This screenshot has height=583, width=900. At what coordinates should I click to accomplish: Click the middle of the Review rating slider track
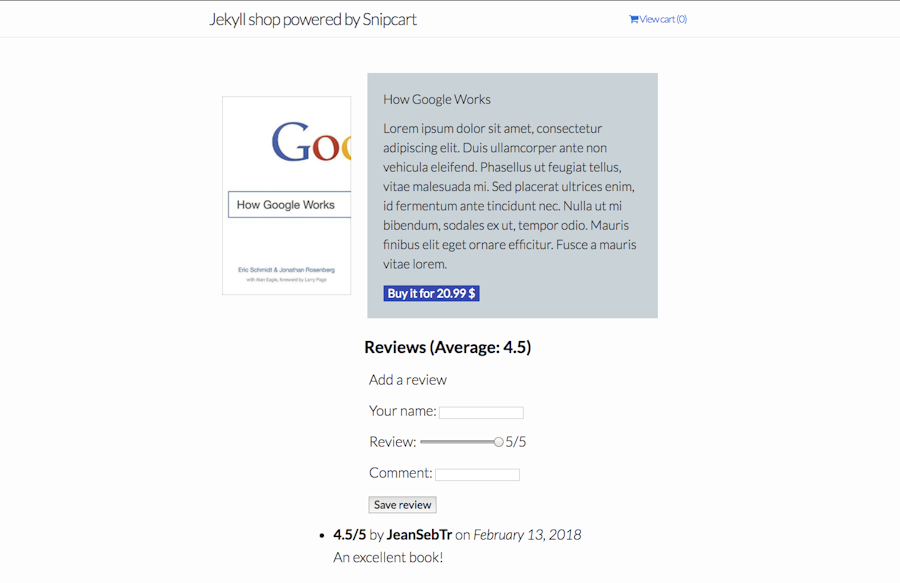coord(461,442)
